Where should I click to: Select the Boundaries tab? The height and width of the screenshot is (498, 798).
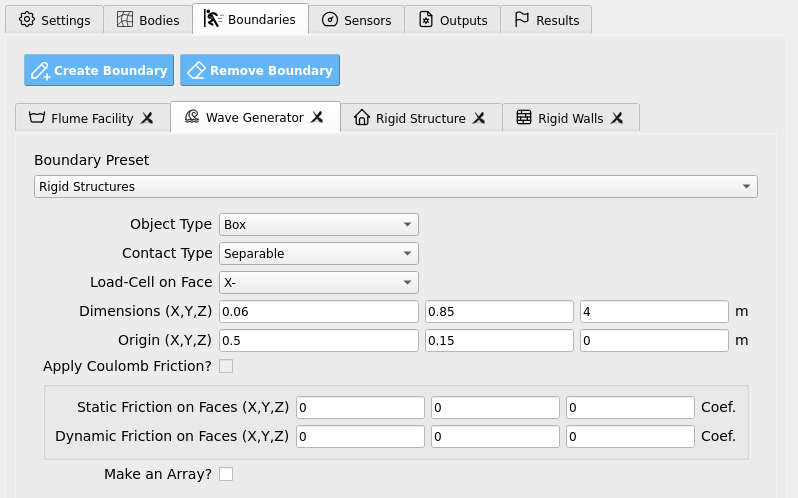(x=250, y=19)
